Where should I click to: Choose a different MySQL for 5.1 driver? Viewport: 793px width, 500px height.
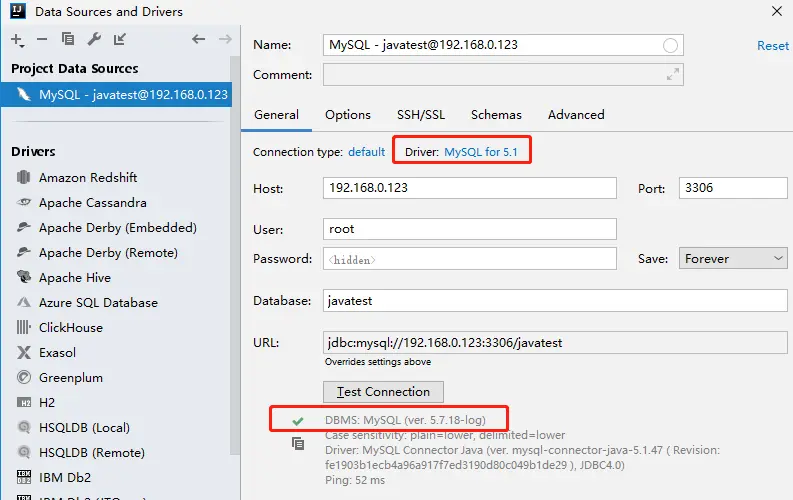[480, 152]
